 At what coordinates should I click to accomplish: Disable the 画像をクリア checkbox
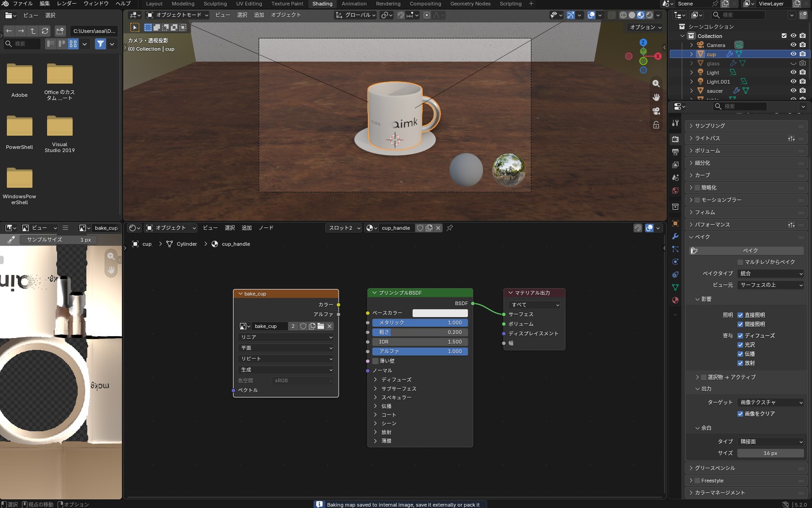click(740, 414)
